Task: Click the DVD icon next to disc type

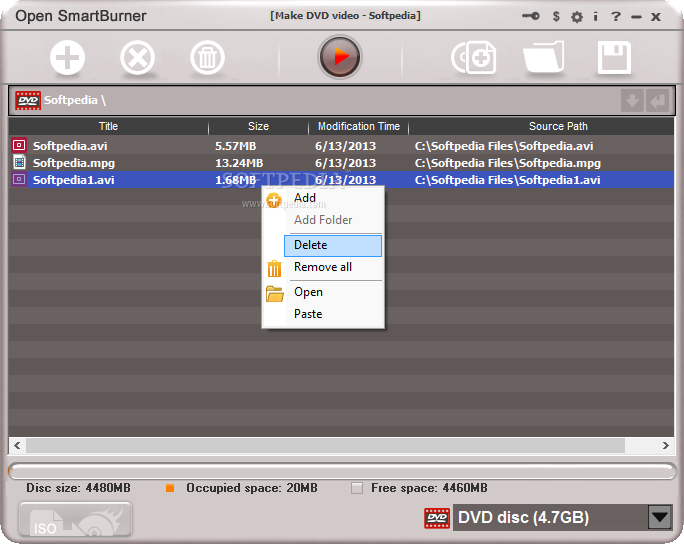Action: (437, 518)
